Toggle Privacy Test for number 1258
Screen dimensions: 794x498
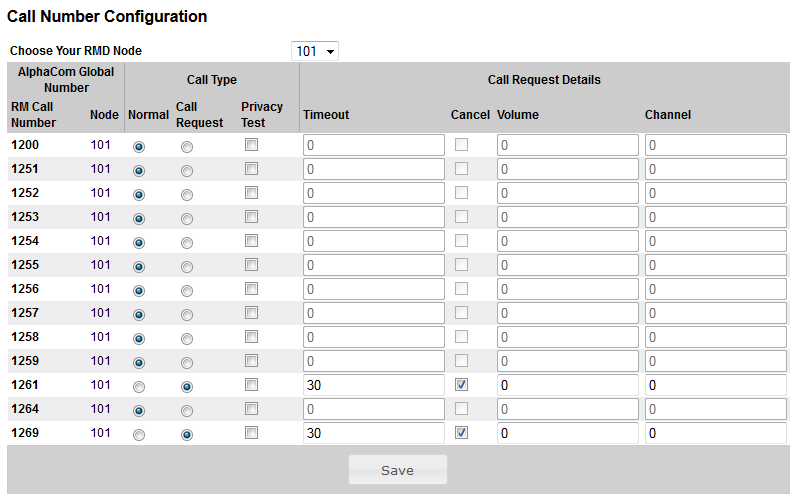(252, 337)
